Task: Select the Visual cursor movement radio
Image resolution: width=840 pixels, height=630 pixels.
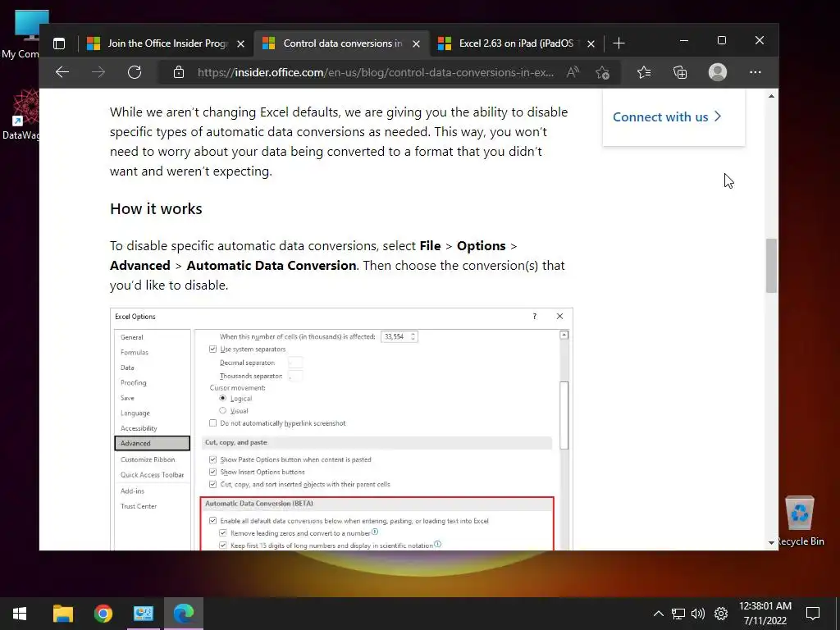Action: 223,410
